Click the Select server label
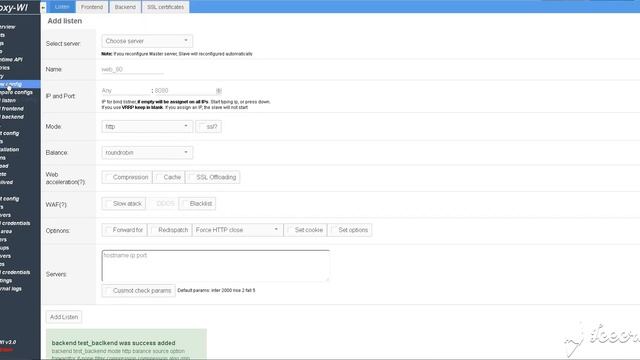The height and width of the screenshot is (360, 640). [x=63, y=44]
